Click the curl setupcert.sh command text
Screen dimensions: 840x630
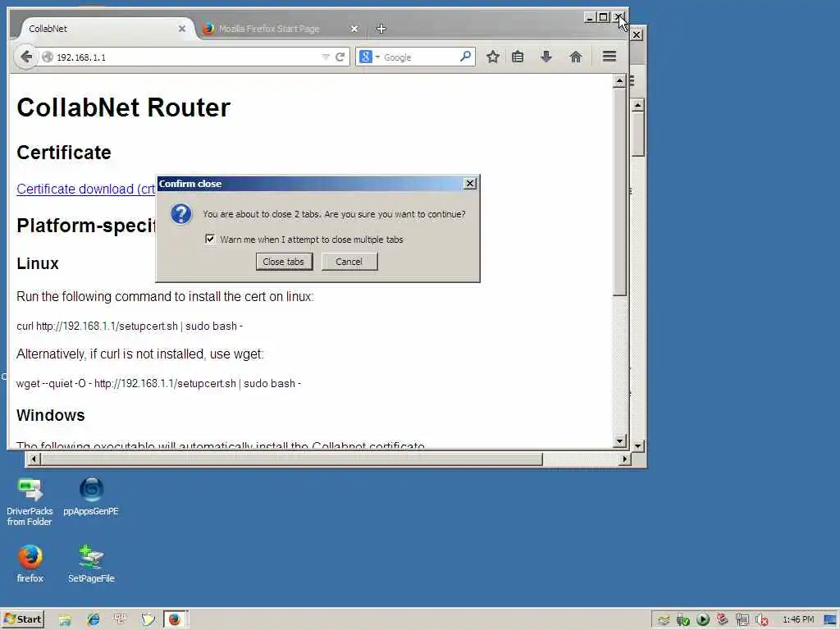(129, 326)
